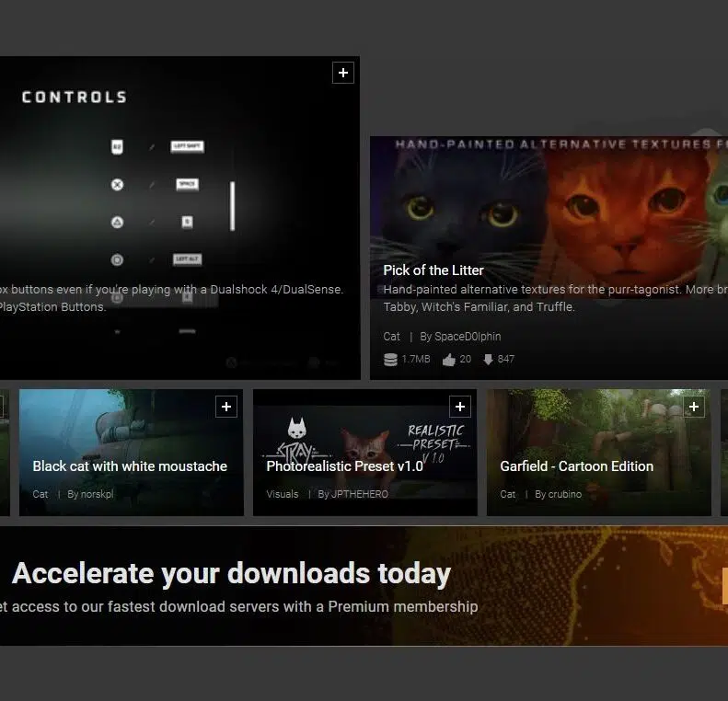Click the downloads arrow icon beside 847
The image size is (728, 701).
coord(488,360)
